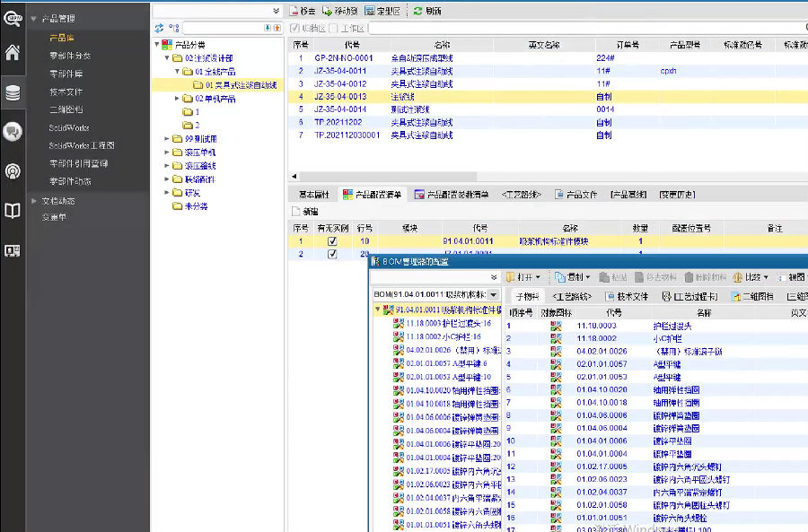Open the BOM selector dropdown arrow

click(493, 294)
